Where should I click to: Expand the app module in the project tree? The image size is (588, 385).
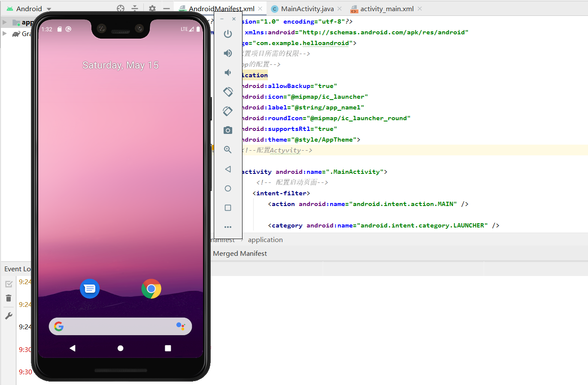[4, 22]
